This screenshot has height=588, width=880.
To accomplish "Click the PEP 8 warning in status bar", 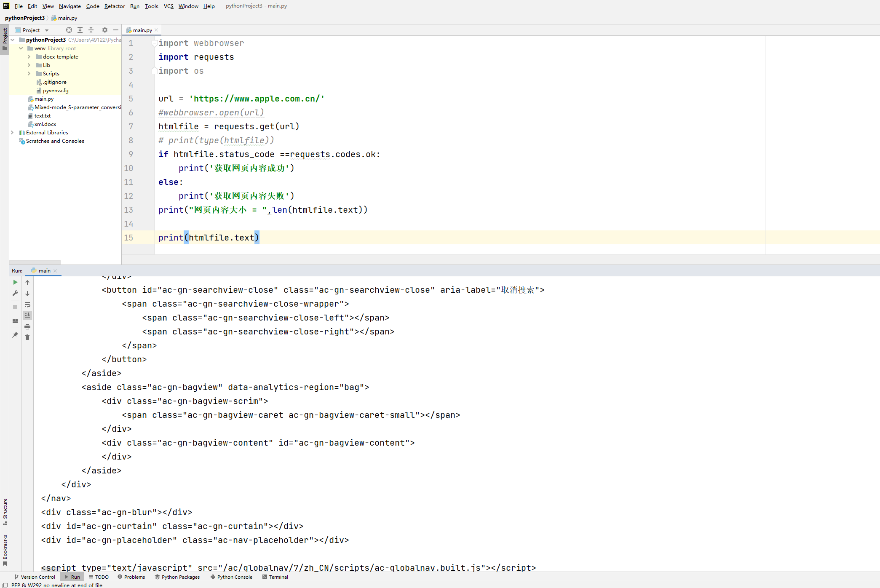I will [57, 585].
